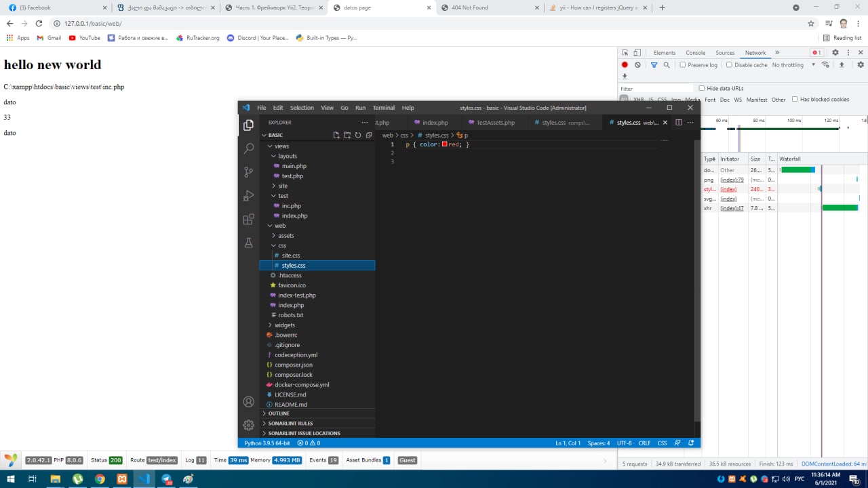Open inc.php in the test folder
Screen dimensions: 868x488
tap(291, 205)
